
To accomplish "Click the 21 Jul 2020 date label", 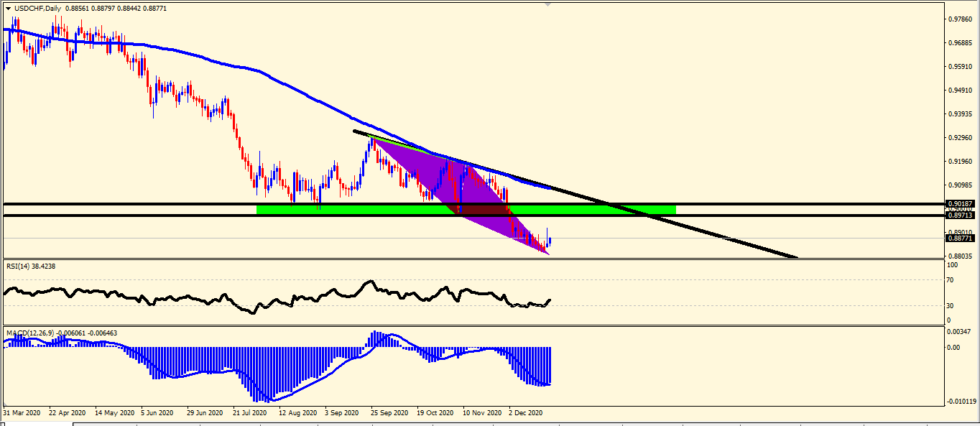I will pos(251,413).
